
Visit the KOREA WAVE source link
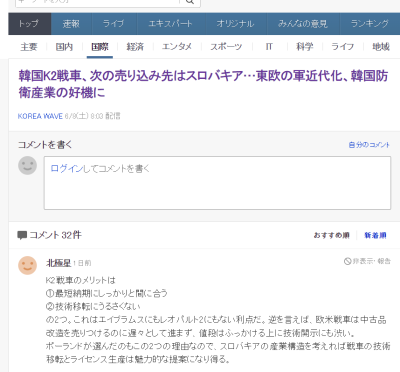(40, 116)
